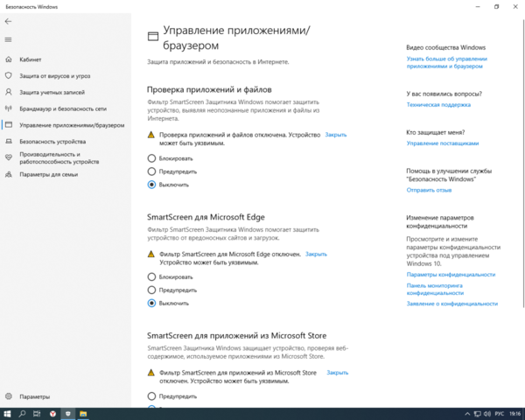Switch input language РУС indicator

(500, 414)
